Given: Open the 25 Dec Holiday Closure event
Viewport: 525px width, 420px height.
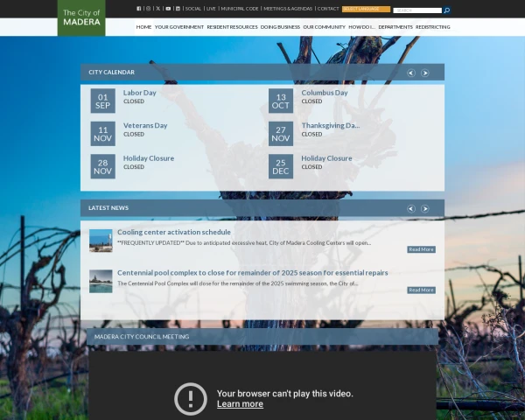Looking at the screenshot, I should point(326,158).
